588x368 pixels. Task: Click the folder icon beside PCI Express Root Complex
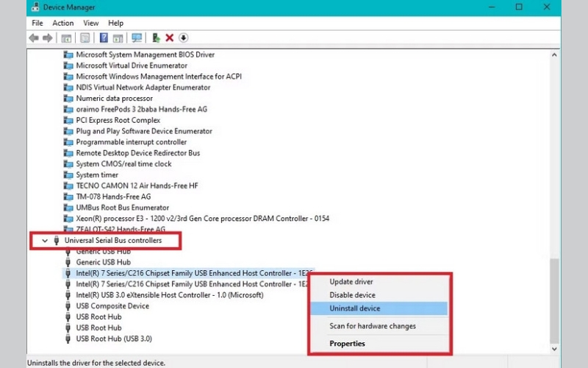68,120
